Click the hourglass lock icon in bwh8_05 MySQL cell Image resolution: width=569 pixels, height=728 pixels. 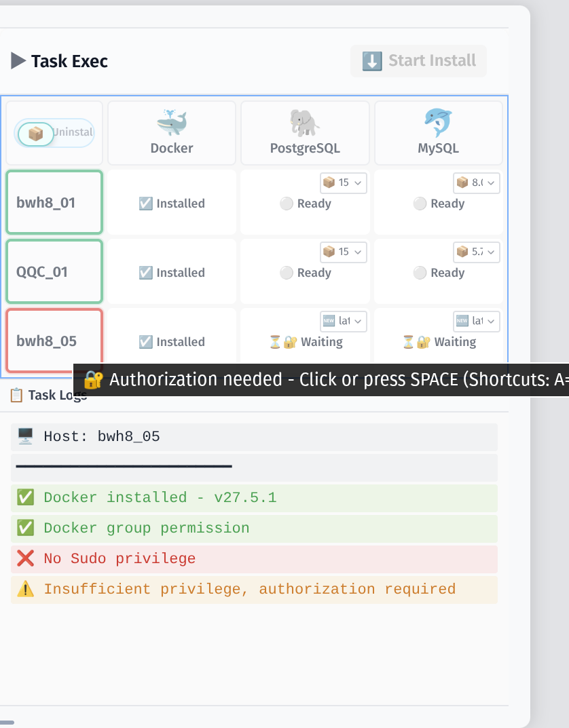(x=416, y=342)
